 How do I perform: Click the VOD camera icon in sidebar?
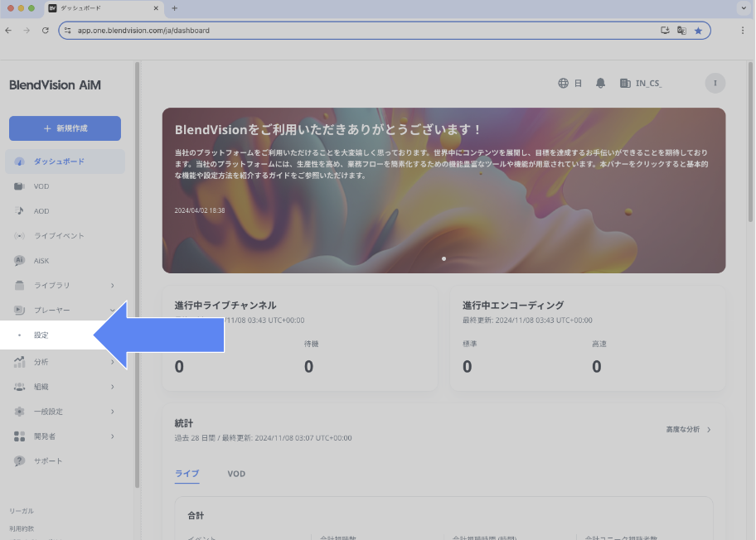click(19, 186)
